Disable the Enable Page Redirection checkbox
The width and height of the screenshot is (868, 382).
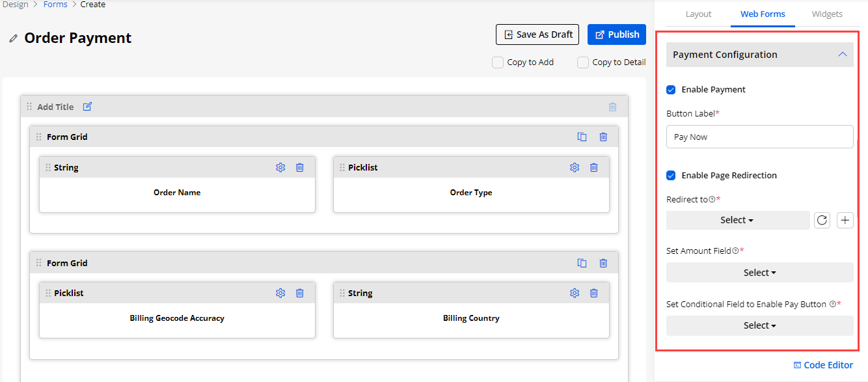coord(671,176)
